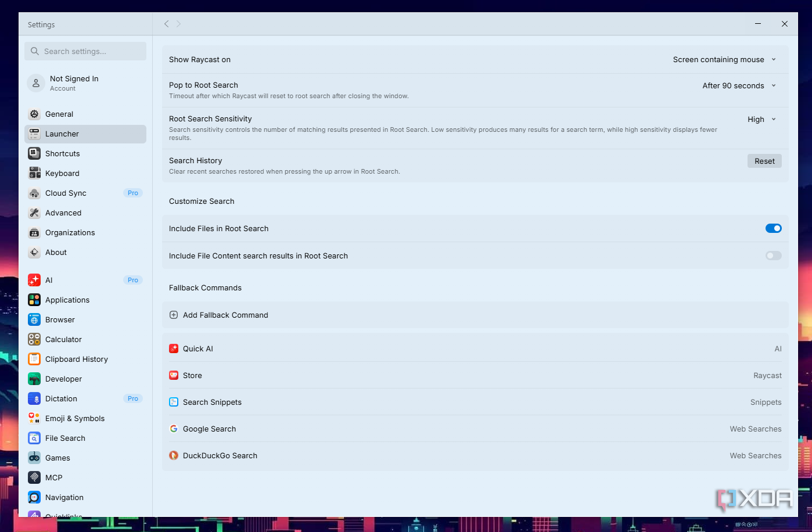Select the Launcher settings section

85,134
